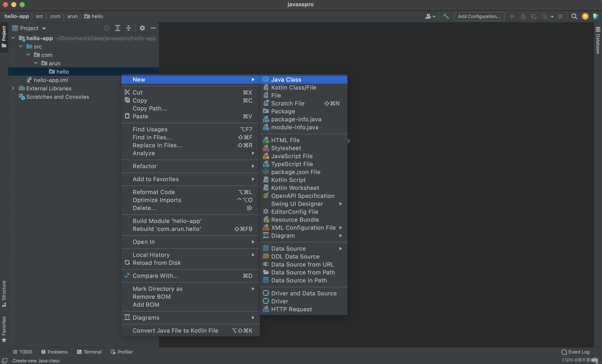This screenshot has height=364, width=602.
Task: Select Copy Path... from context menu
Action: click(x=190, y=108)
